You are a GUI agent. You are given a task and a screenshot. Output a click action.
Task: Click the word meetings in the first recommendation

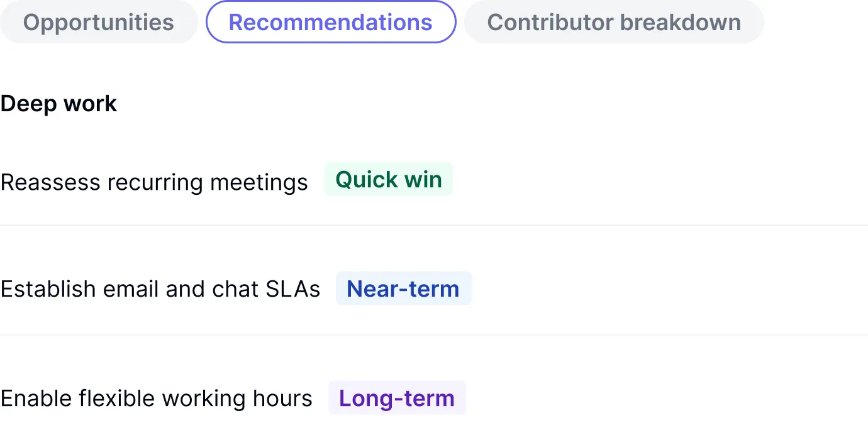[x=259, y=182]
